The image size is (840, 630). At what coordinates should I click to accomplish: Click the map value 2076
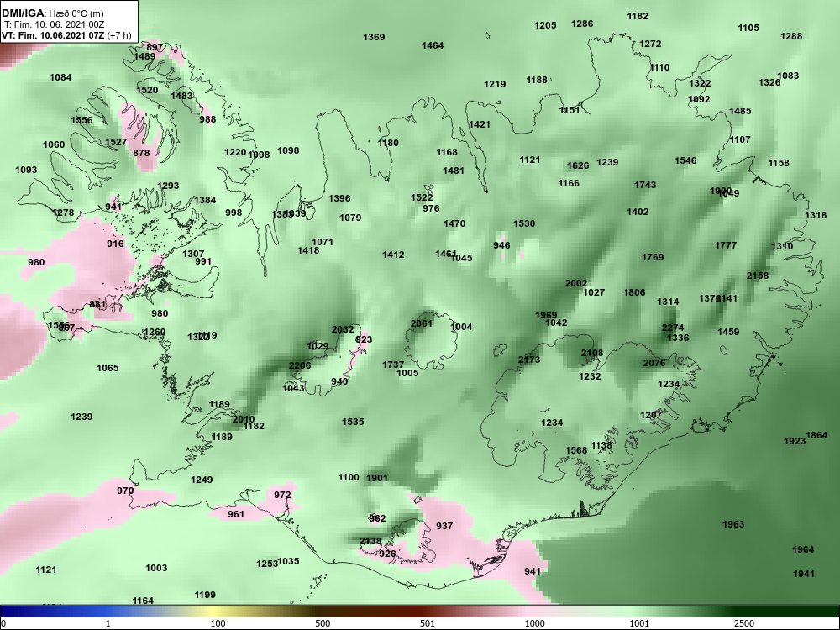click(x=654, y=363)
